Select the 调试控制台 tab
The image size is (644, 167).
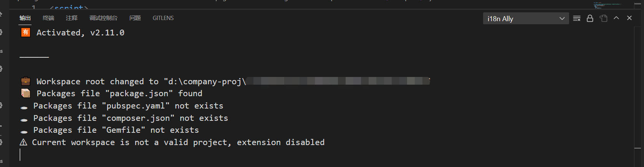point(103,18)
